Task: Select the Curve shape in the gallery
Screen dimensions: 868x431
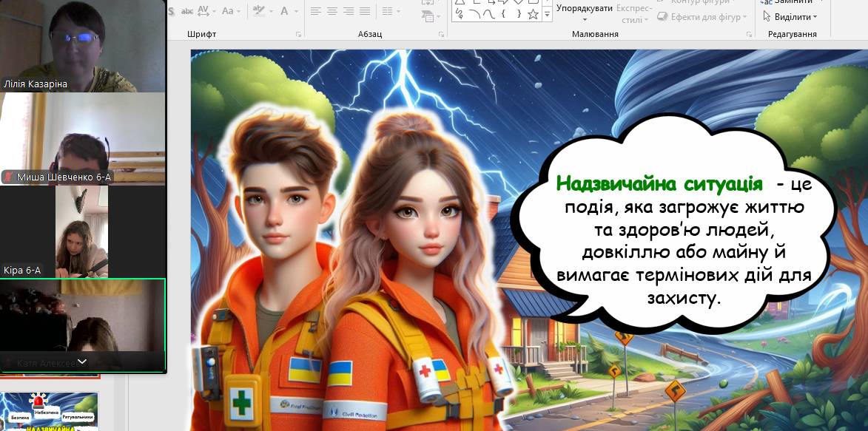Action: [x=488, y=14]
